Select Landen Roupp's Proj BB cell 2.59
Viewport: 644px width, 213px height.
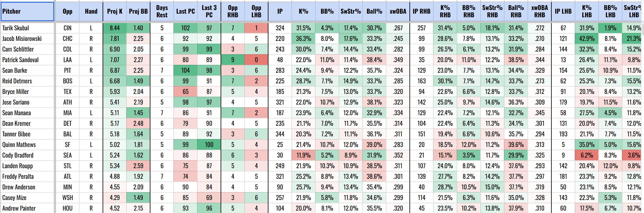point(138,166)
